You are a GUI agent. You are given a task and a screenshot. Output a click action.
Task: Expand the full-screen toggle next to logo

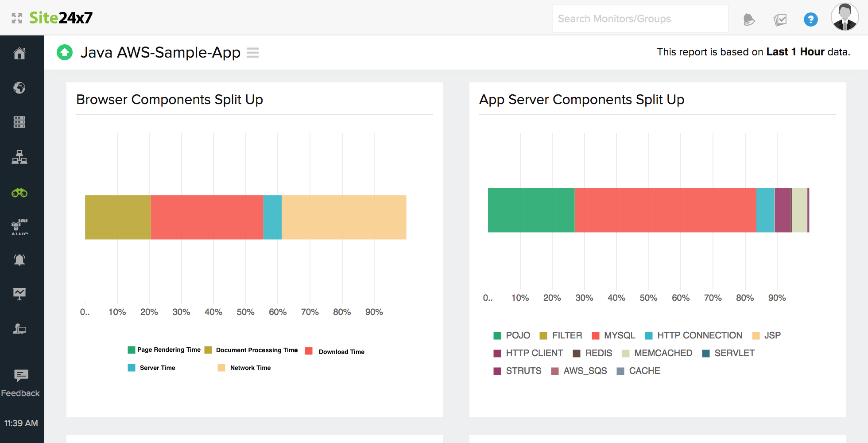click(17, 18)
